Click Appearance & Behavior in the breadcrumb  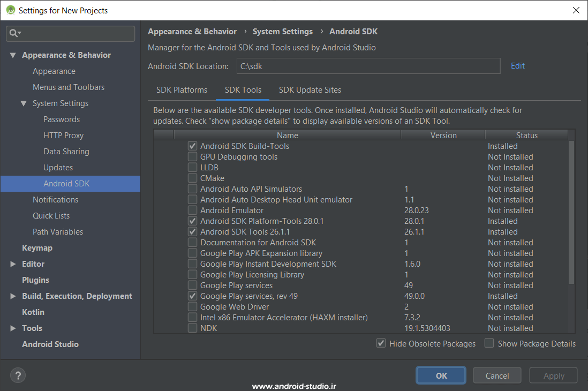pyautogui.click(x=192, y=32)
